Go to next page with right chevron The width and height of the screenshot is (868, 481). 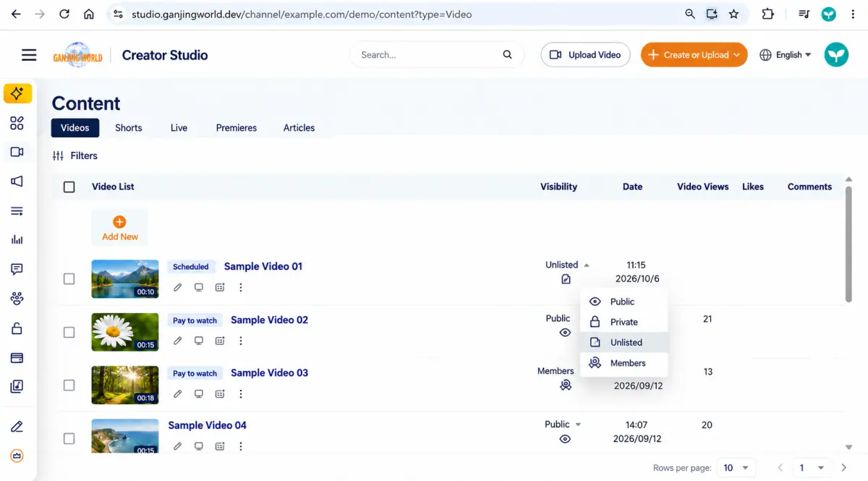click(844, 468)
